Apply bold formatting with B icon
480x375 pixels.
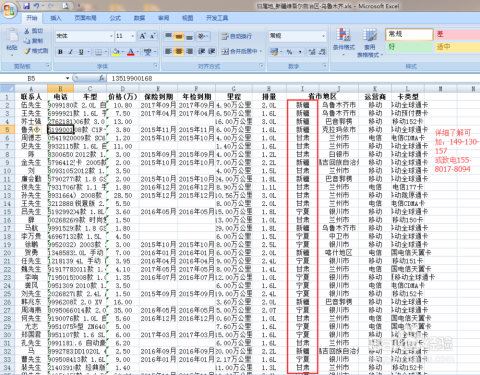pyautogui.click(x=60, y=52)
